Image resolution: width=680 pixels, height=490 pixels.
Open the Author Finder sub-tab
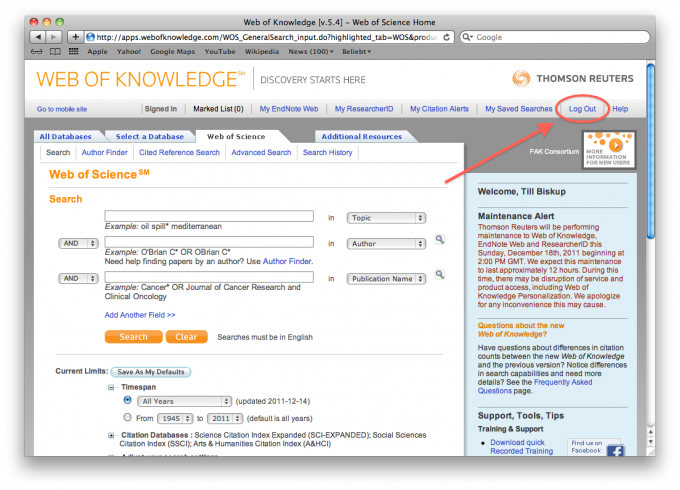coord(105,153)
